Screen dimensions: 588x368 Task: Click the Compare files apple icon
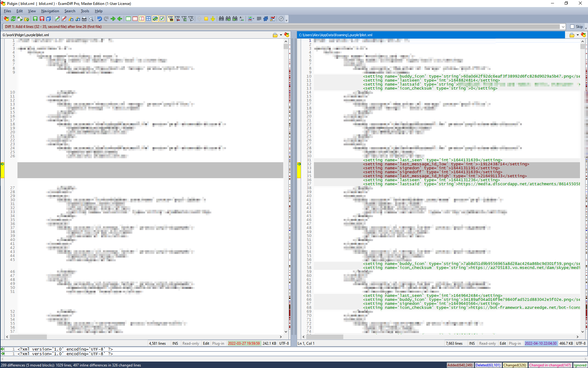point(6,19)
